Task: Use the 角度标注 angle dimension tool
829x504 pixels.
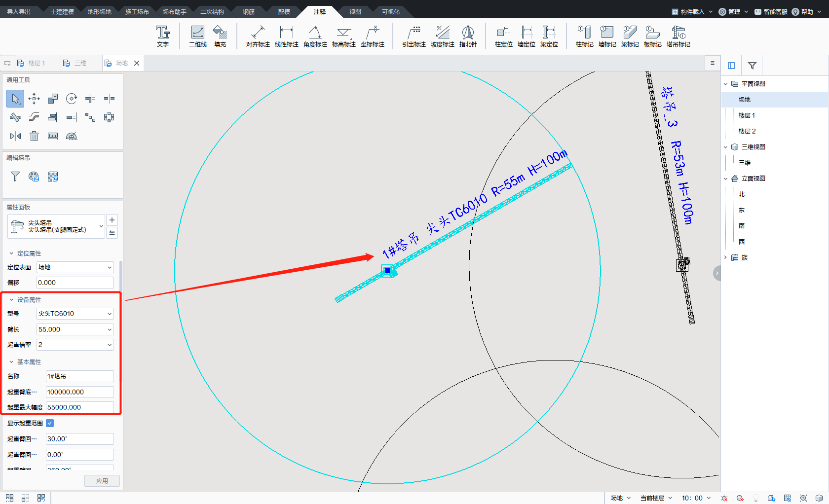Action: click(x=315, y=36)
